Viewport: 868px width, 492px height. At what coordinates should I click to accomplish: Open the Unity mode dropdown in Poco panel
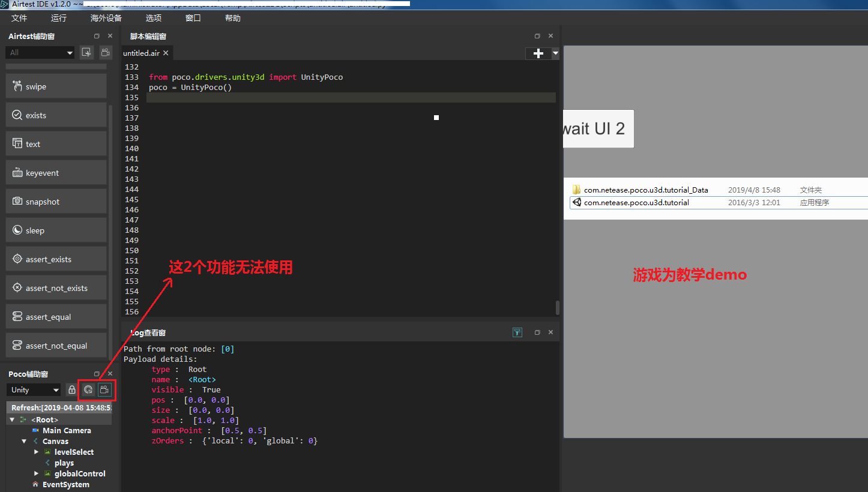coord(34,389)
